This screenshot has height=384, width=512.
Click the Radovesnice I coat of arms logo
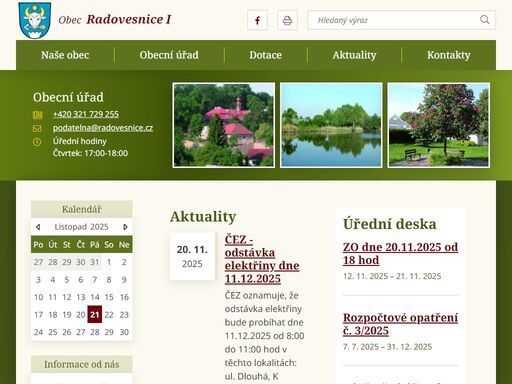(x=35, y=20)
